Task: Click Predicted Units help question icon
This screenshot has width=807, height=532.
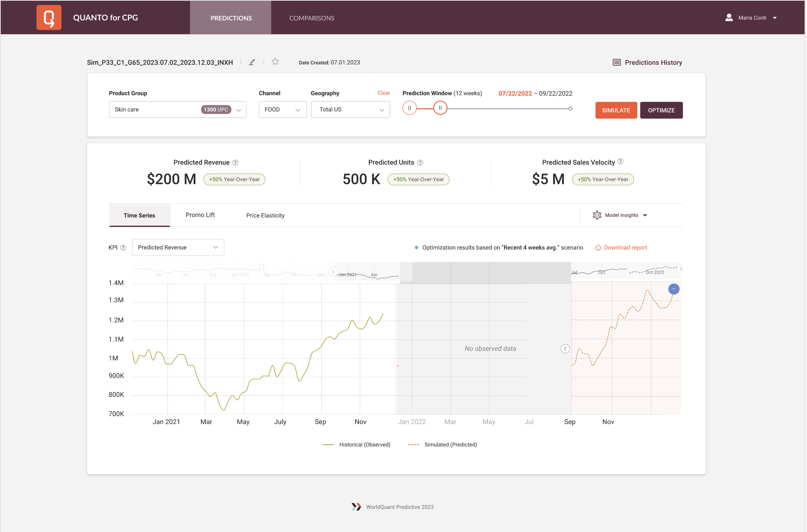Action: tap(420, 163)
